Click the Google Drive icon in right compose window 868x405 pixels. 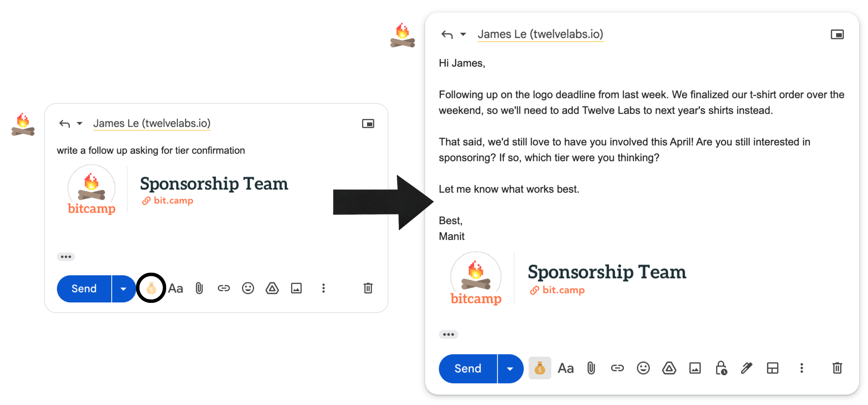click(669, 368)
